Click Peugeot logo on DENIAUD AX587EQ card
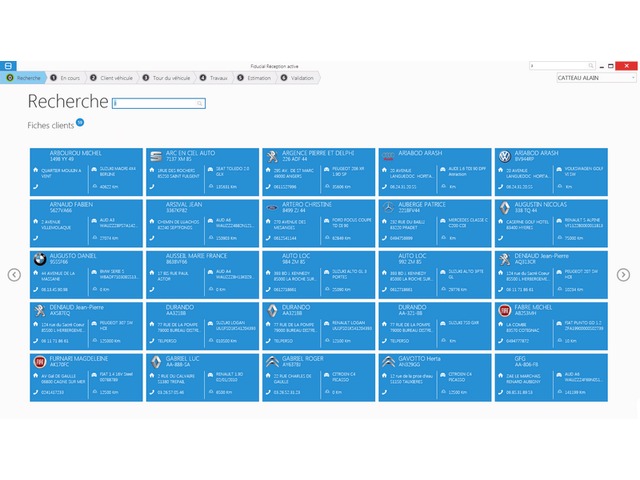Screen dimensions: 640x480 click(40, 311)
